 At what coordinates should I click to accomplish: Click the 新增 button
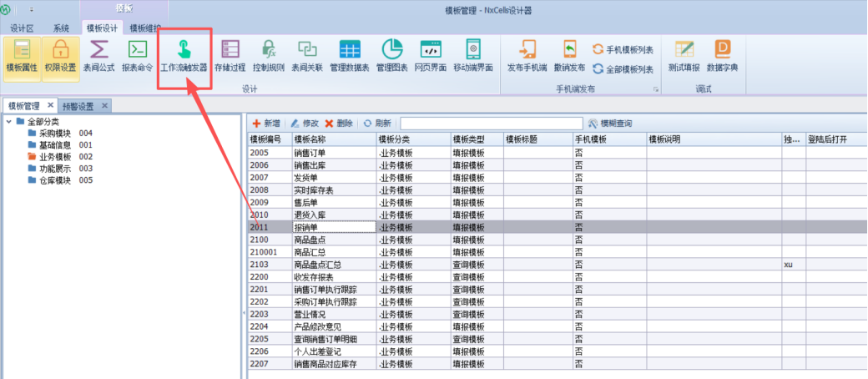point(266,123)
